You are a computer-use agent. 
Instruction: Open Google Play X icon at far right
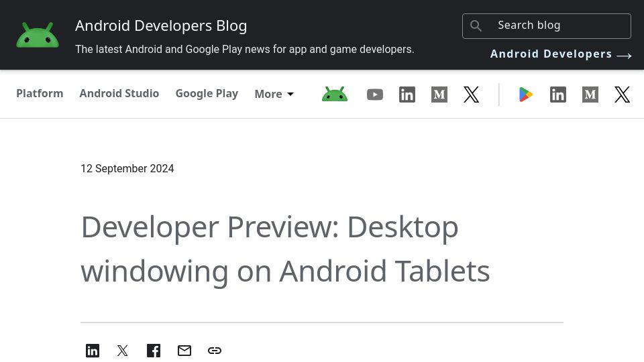623,95
